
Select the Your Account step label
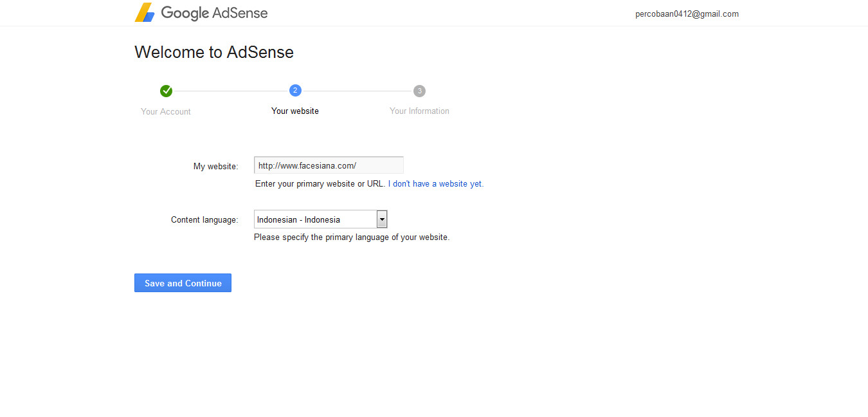[166, 111]
